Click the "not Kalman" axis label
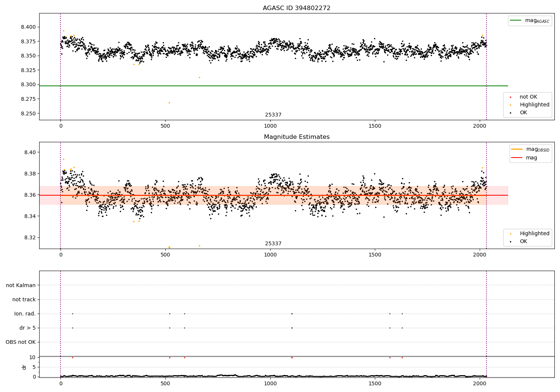This screenshot has height=392, width=560. pyautogui.click(x=21, y=286)
